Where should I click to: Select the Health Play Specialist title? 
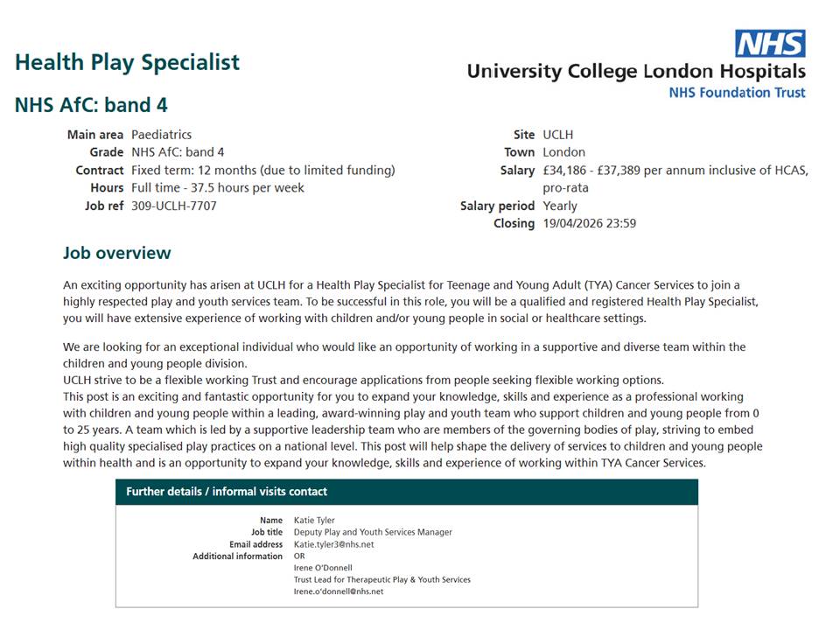click(127, 62)
